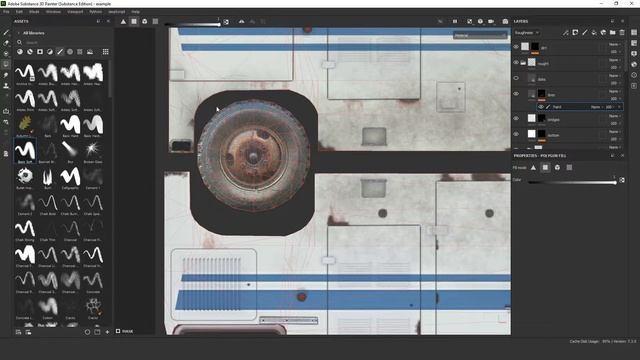Choose triangle fill mode in top toolbar
This screenshot has width=640, height=360.
tap(123, 22)
